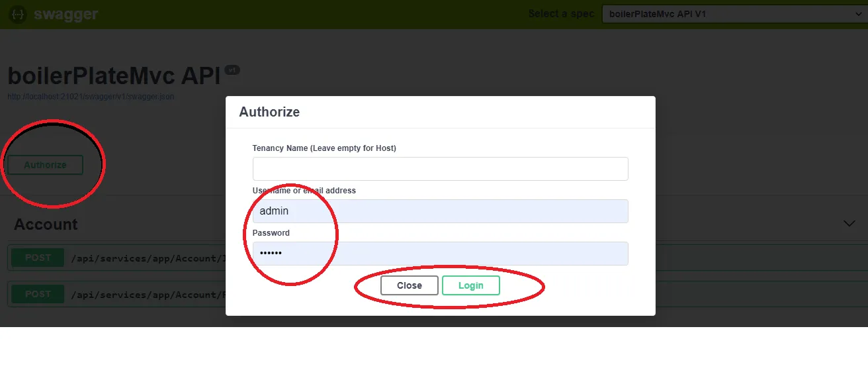Click the Password label text
This screenshot has width=868, height=388.
point(271,233)
